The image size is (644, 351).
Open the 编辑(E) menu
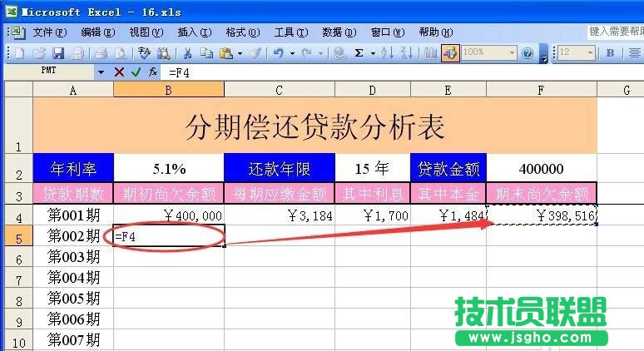(97, 32)
